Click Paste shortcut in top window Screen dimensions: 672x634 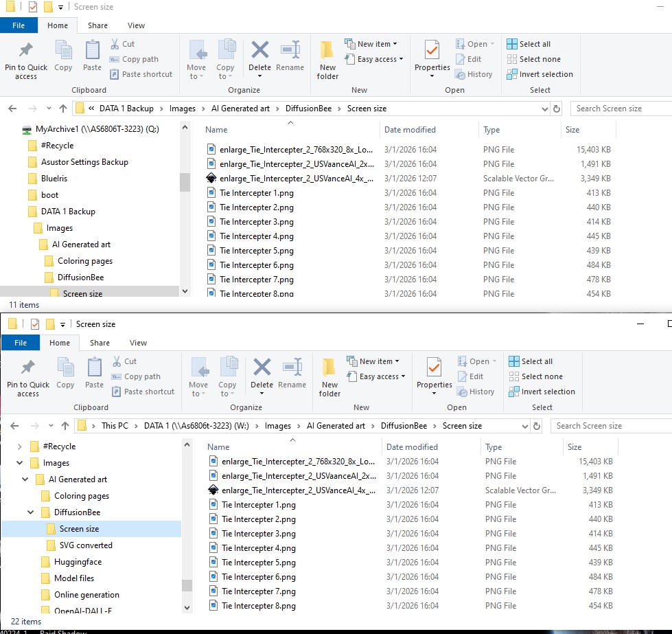[141, 74]
